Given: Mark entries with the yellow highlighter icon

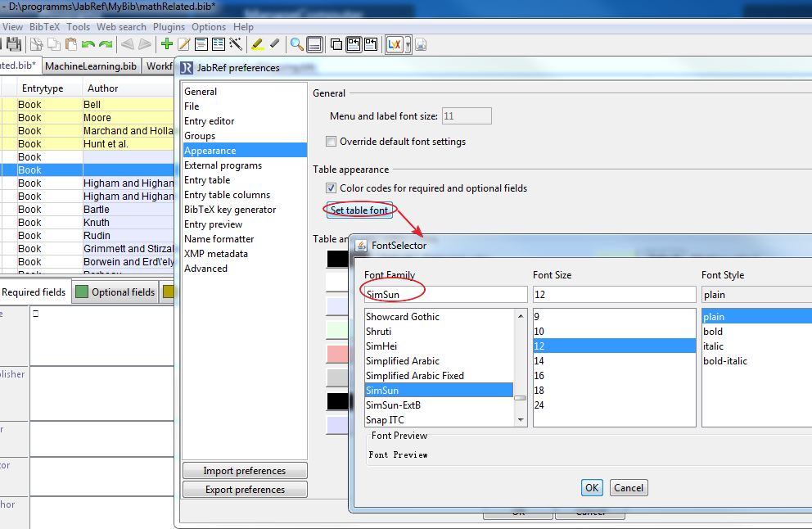Looking at the screenshot, I should 257,44.
